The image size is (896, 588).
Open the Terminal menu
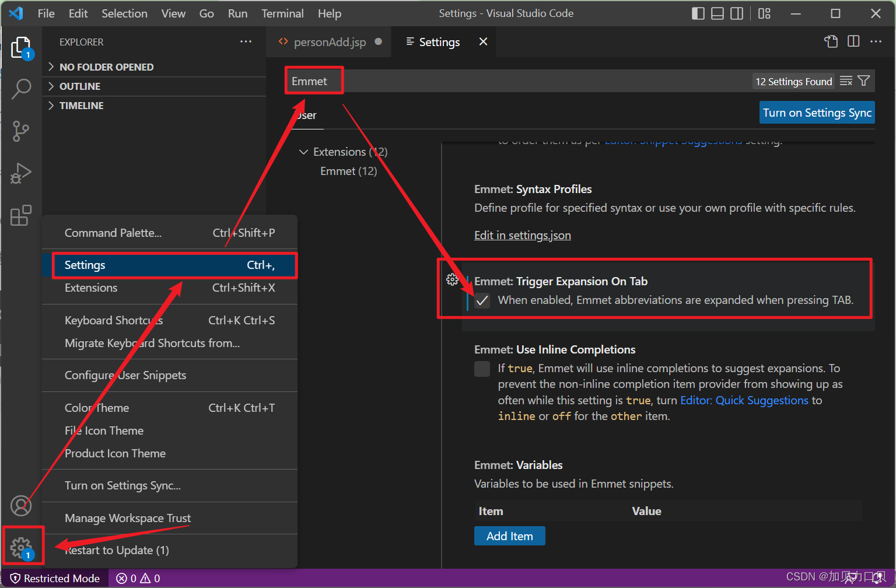282,13
